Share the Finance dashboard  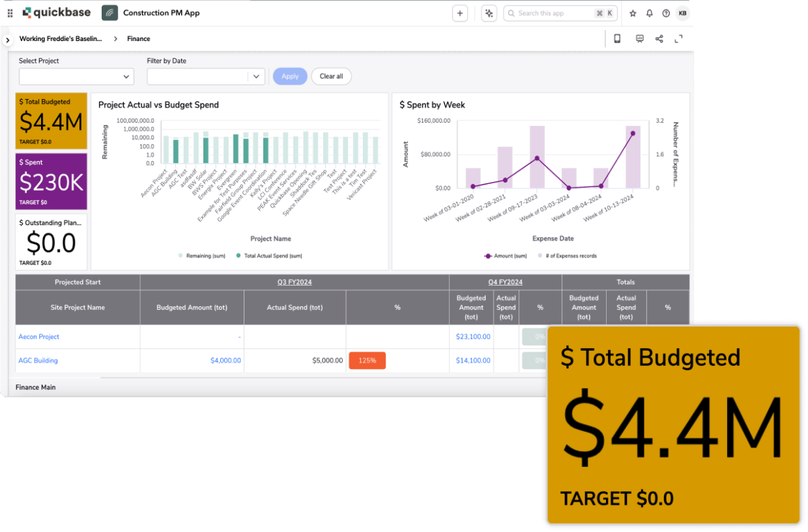click(659, 38)
